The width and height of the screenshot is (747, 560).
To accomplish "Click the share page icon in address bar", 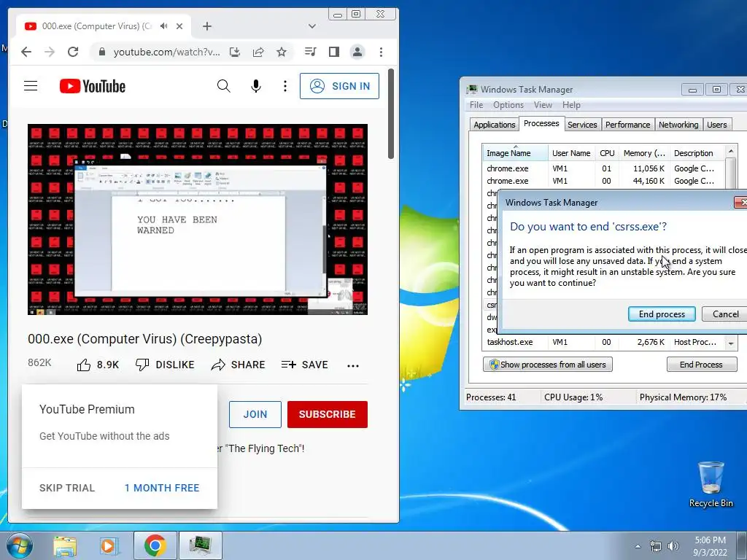I will 258,52.
